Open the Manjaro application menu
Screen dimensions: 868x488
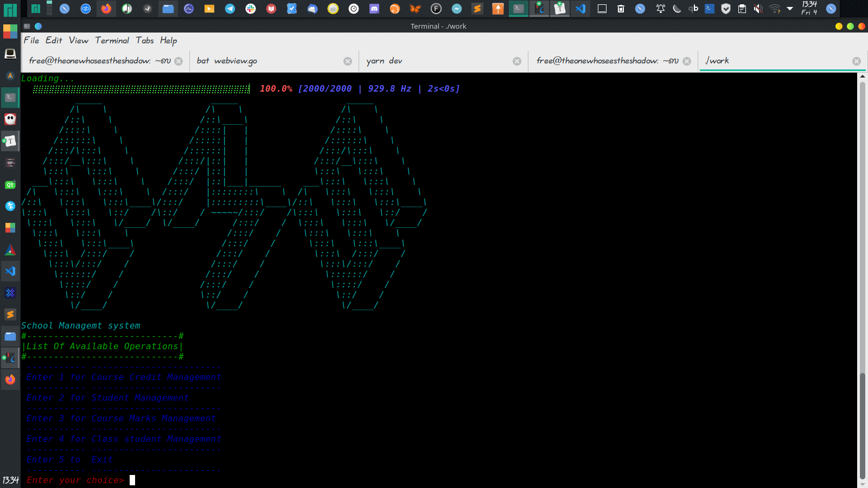coord(10,10)
